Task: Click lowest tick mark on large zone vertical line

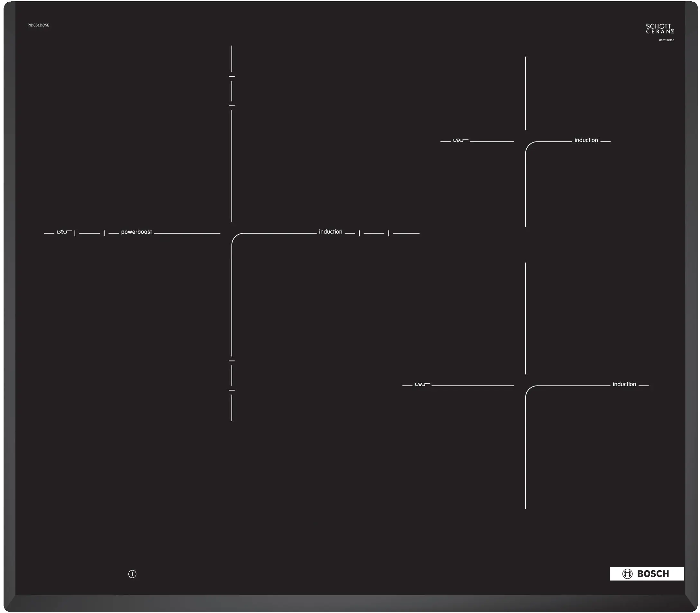Action: point(232,390)
